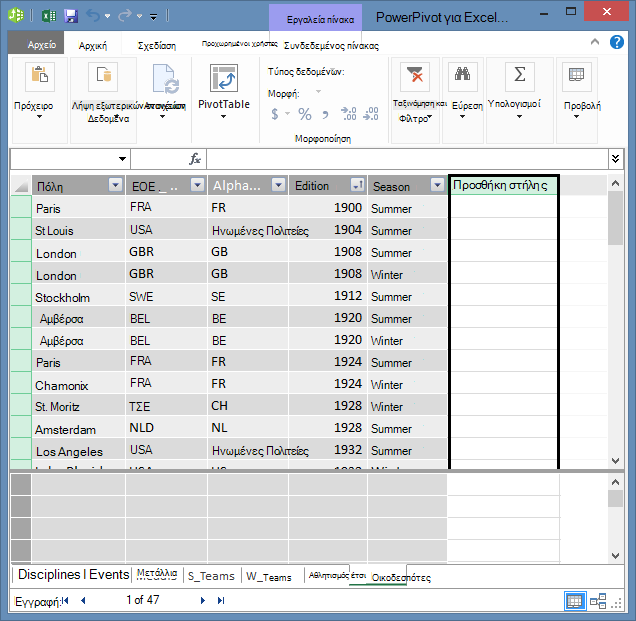Image resolution: width=636 pixels, height=621 pixels.
Task: Open the EOE column filter dropdown
Action: coord(197,185)
